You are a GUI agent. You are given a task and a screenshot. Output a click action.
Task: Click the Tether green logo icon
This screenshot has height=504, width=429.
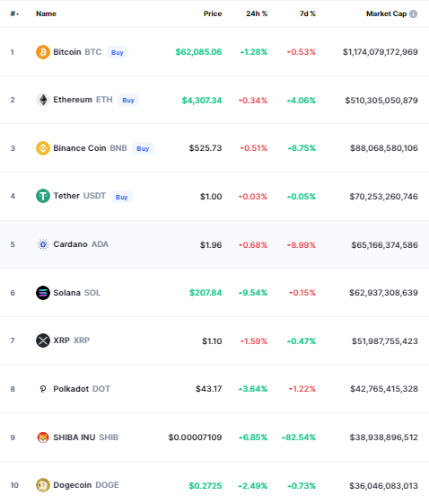point(43,196)
